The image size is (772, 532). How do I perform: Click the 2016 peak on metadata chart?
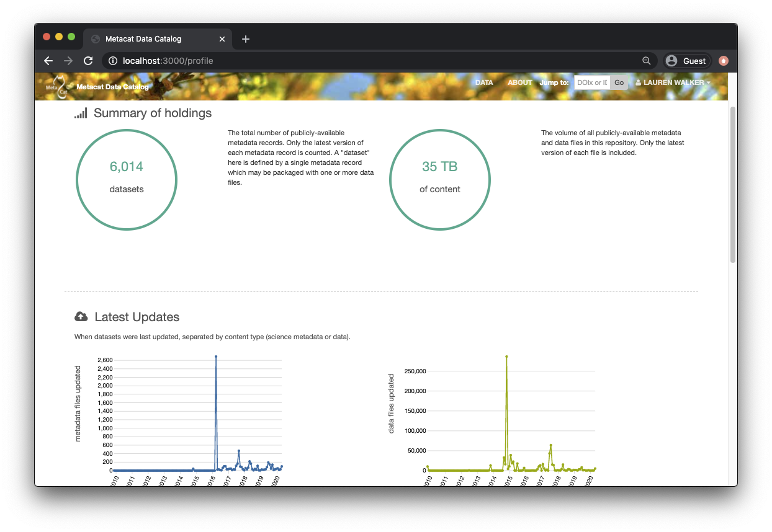(x=216, y=357)
